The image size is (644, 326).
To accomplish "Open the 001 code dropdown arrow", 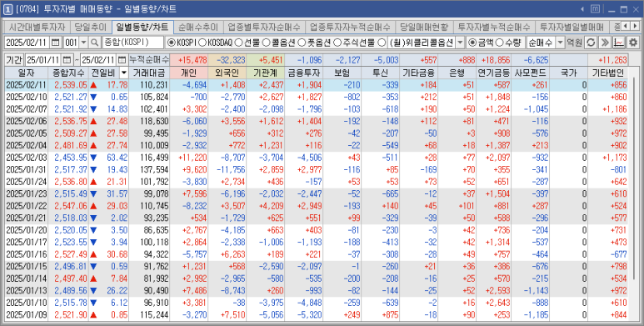I will (83, 42).
